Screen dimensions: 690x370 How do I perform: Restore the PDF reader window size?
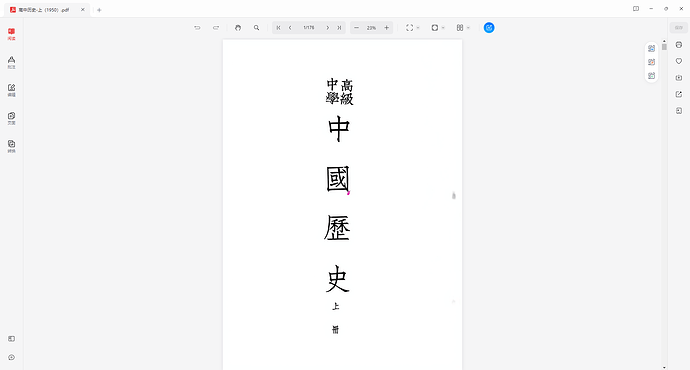[666, 9]
